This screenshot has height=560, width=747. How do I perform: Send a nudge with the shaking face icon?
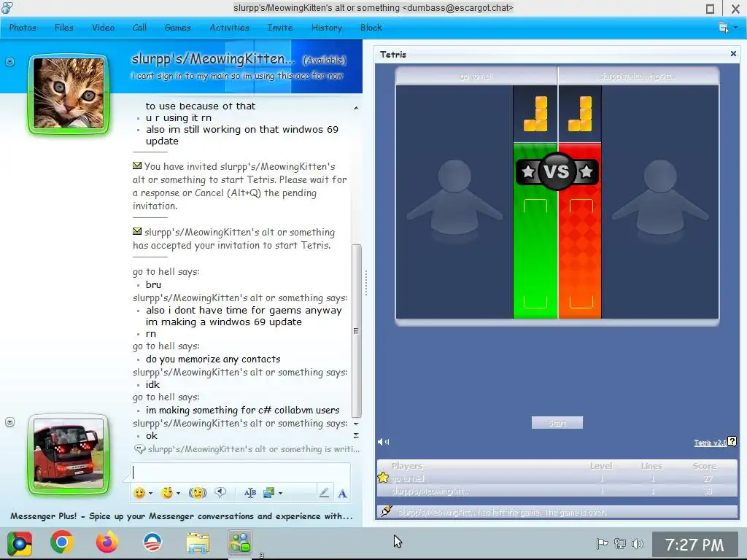click(x=198, y=493)
